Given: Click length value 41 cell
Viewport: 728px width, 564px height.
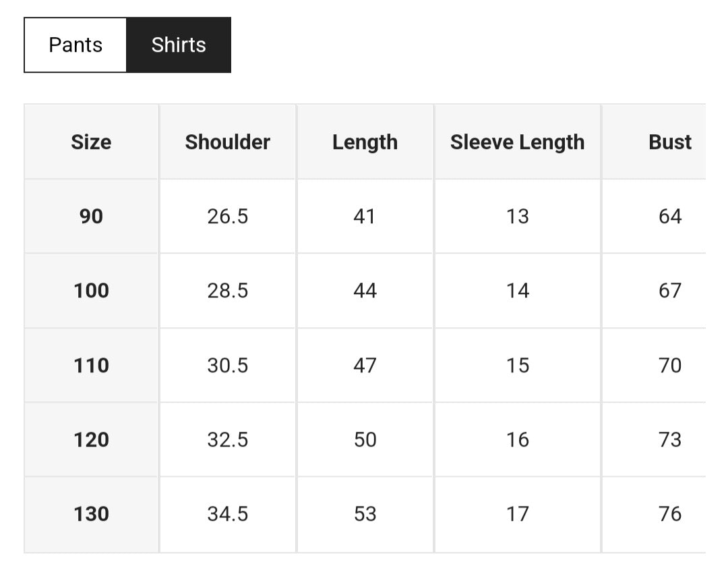Looking at the screenshot, I should (x=365, y=217).
